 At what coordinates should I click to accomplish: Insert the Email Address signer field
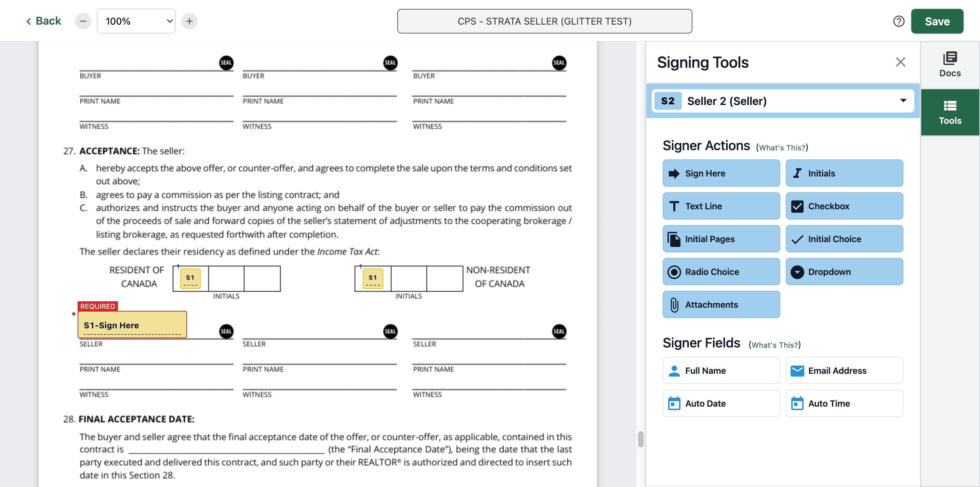pyautogui.click(x=844, y=371)
